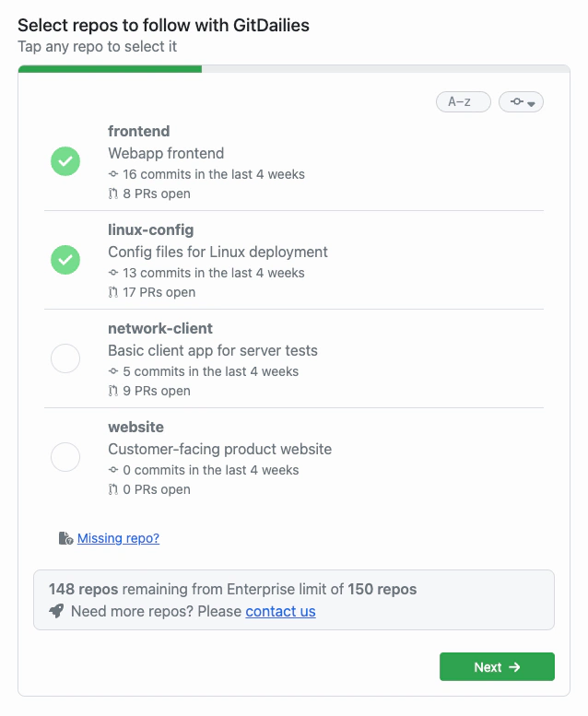
Task: Uncheck the linux-config repo
Action: coord(65,260)
